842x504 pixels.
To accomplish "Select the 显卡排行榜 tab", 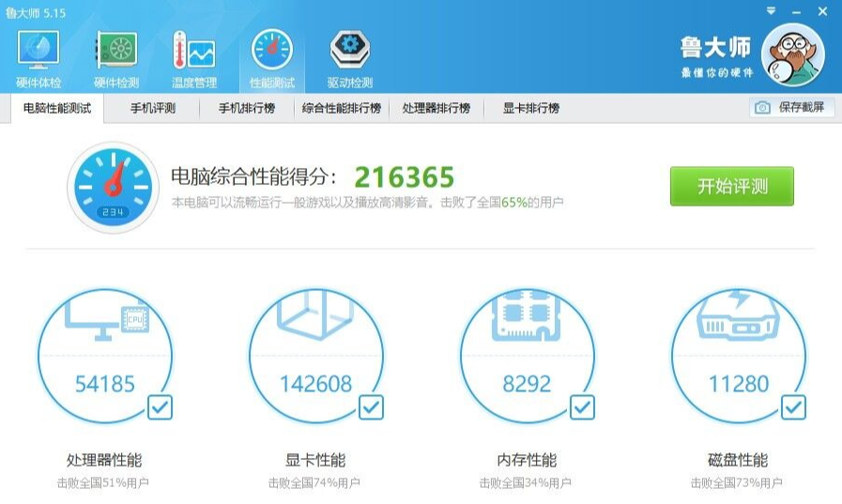I will 531,108.
